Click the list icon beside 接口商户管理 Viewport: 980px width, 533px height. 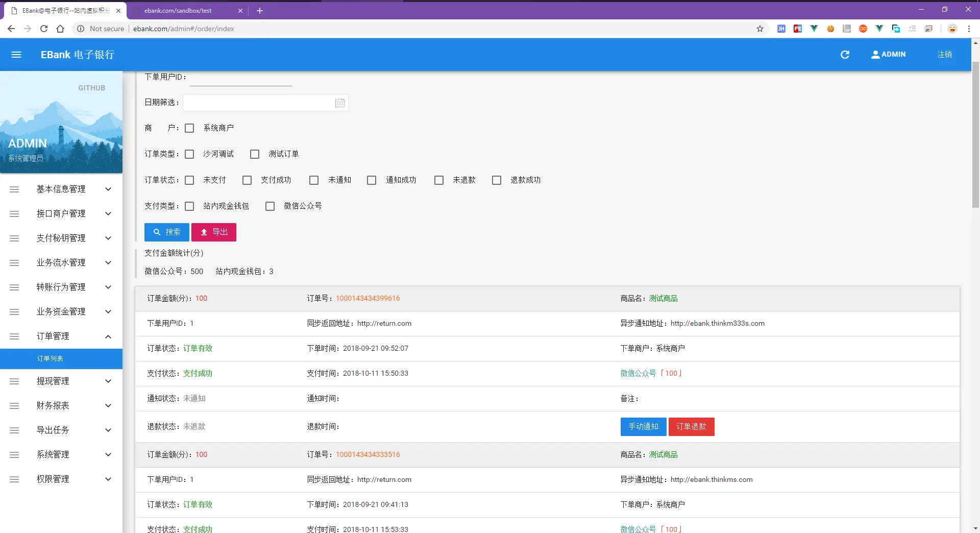14,214
